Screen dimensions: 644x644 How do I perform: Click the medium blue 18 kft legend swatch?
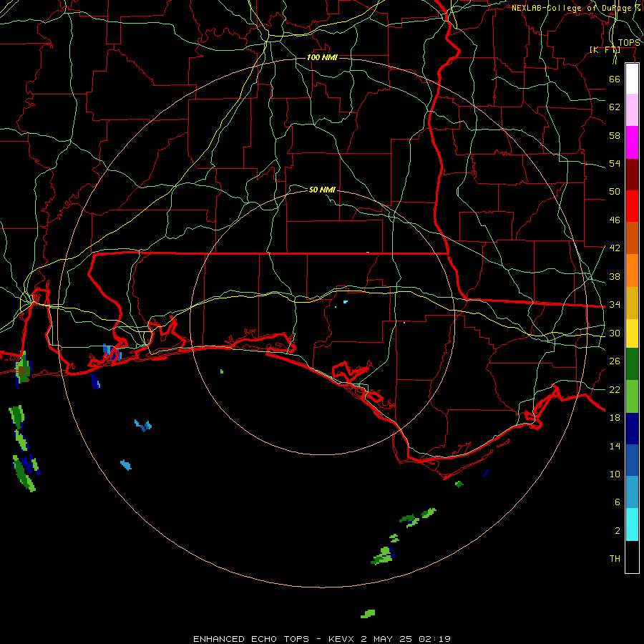(x=632, y=460)
